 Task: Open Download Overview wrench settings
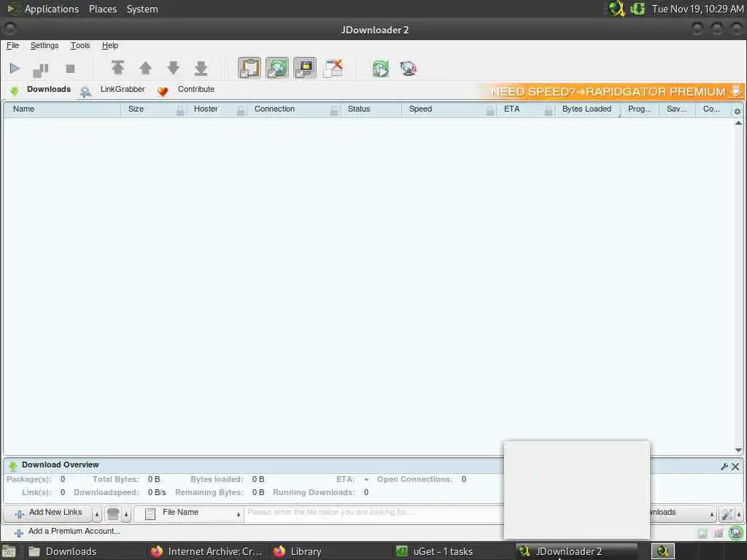coord(724,467)
